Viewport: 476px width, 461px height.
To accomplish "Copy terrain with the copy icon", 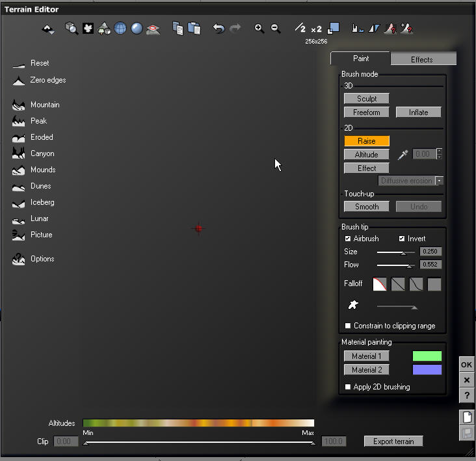I will point(178,28).
